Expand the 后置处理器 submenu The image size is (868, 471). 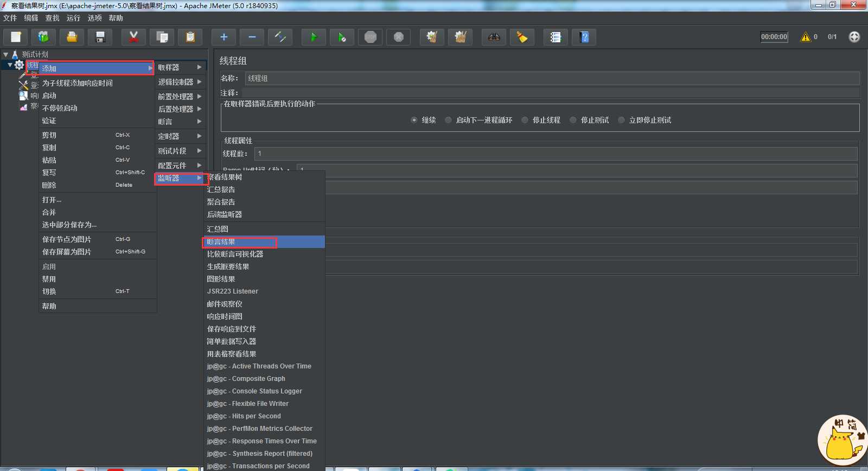pyautogui.click(x=181, y=109)
